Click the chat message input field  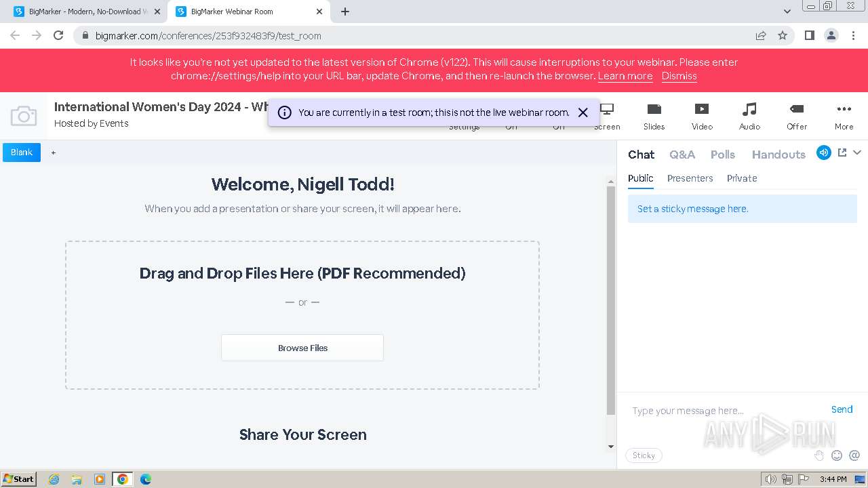click(x=726, y=410)
